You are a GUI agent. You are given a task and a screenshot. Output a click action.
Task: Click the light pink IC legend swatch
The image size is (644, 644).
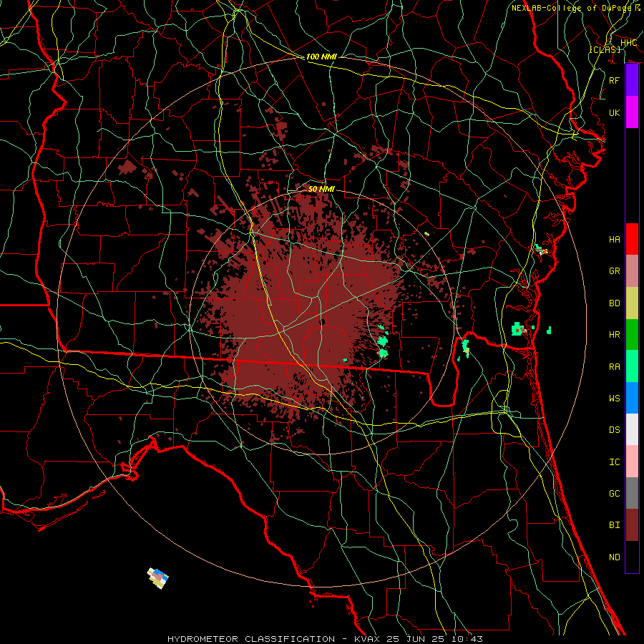pyautogui.click(x=632, y=462)
